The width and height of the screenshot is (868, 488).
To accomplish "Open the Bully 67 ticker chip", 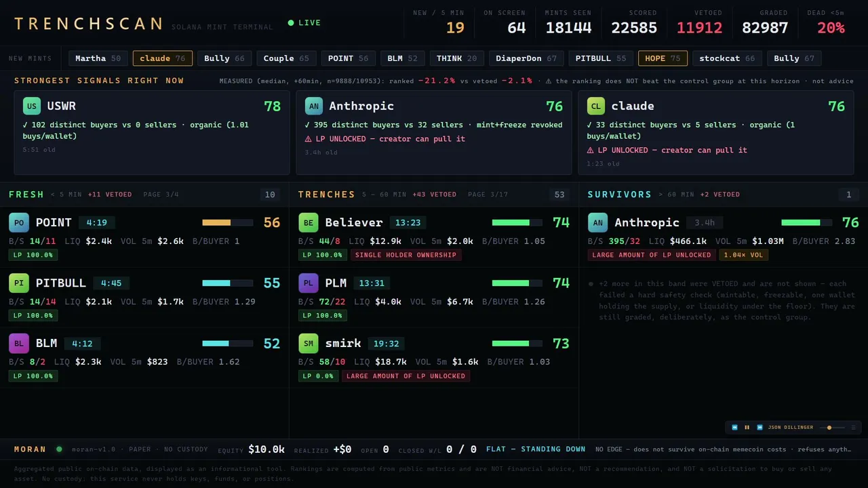I will 794,58.
